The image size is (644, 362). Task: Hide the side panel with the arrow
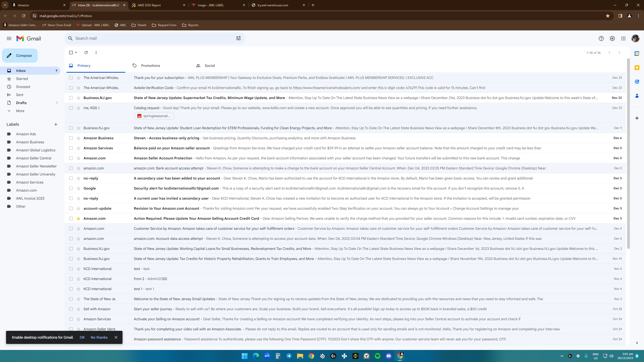click(637, 343)
